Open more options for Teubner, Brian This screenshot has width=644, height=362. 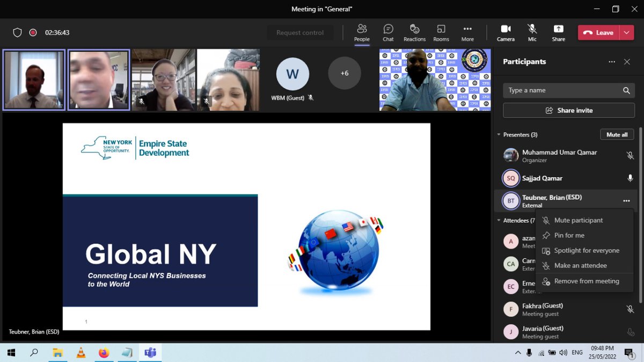tap(626, 201)
